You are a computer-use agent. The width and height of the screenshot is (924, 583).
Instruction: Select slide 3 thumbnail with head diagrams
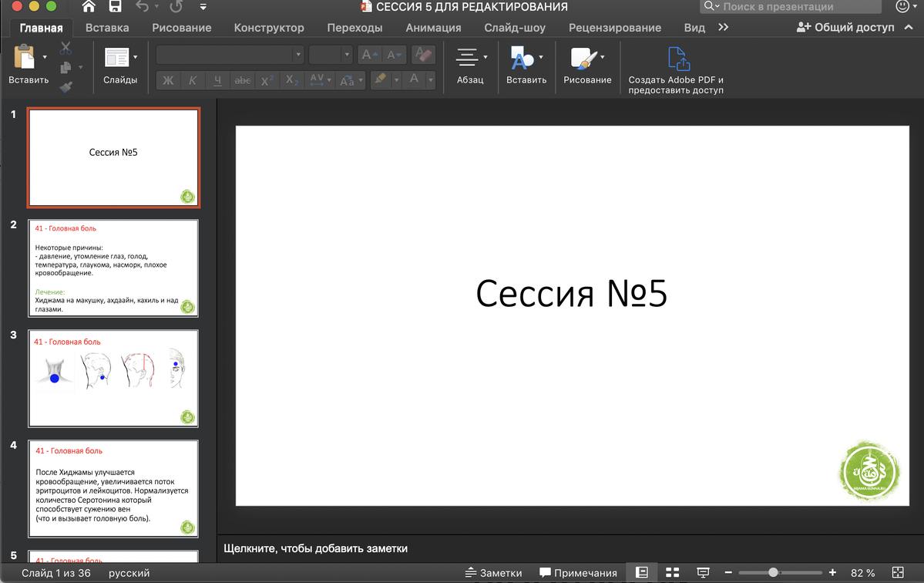click(113, 379)
